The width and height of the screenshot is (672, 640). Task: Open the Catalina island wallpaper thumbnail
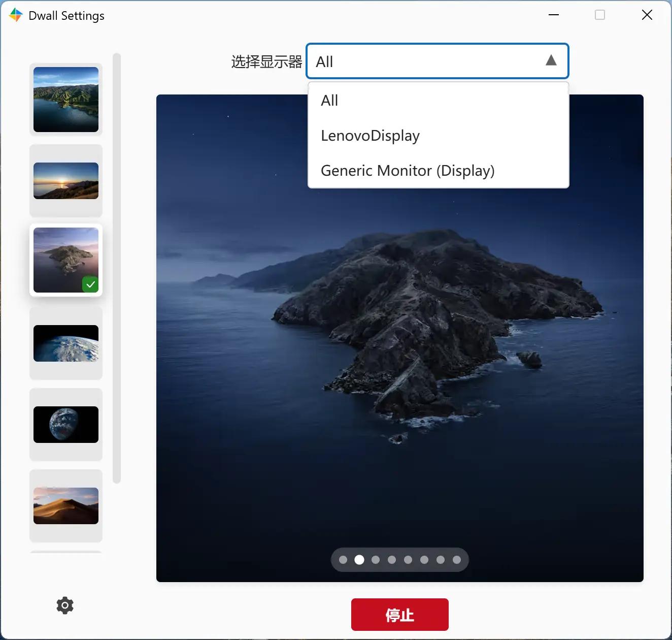click(65, 260)
